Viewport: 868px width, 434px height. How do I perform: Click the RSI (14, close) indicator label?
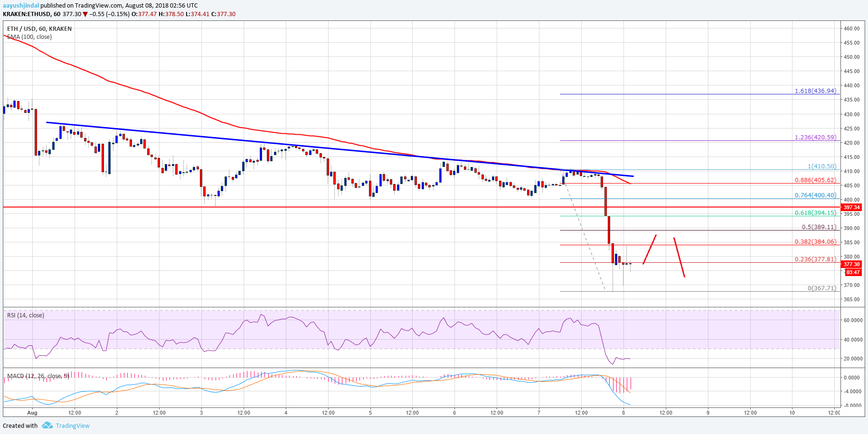tap(26, 315)
